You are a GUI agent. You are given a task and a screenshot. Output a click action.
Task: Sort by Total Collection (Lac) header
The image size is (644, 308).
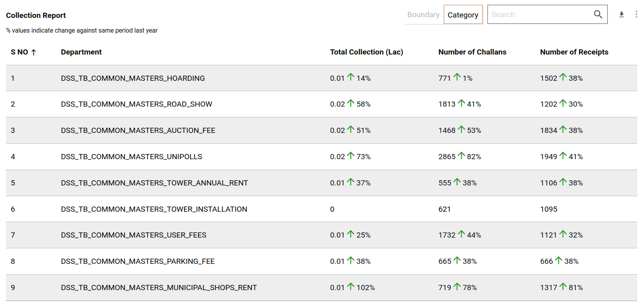pyautogui.click(x=366, y=52)
